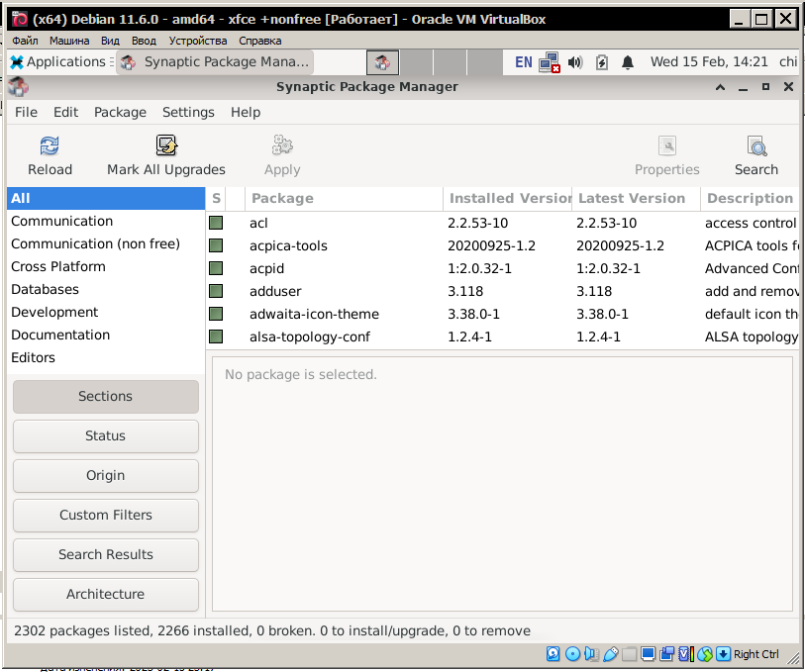Screen dimensions: 805x672
Task: Select the Communication section
Action: coord(106,221)
